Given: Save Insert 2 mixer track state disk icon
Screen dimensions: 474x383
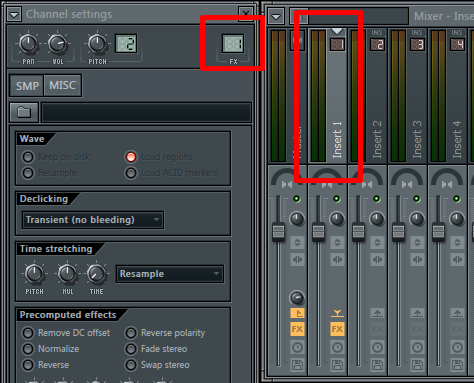Looking at the screenshot, I should point(377,365).
